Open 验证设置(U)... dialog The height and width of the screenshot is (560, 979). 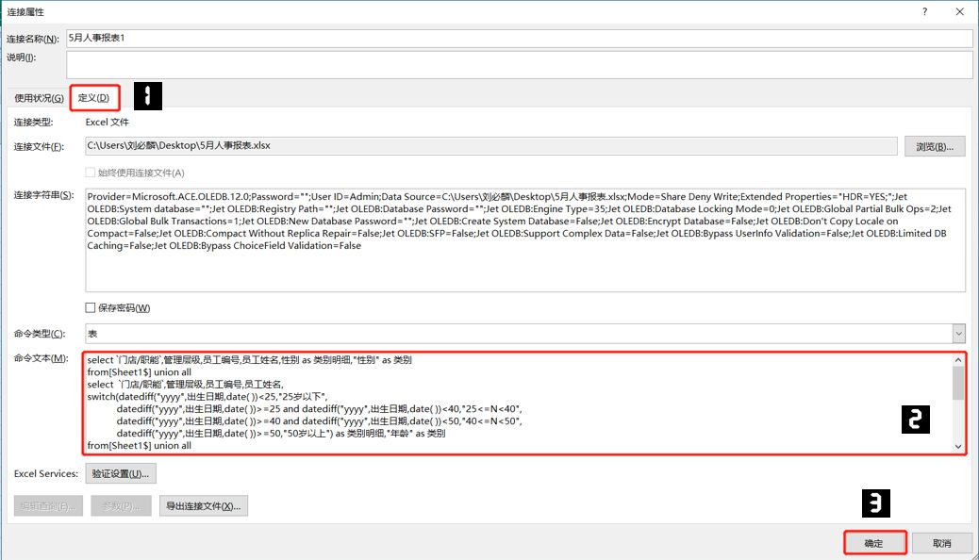point(121,474)
